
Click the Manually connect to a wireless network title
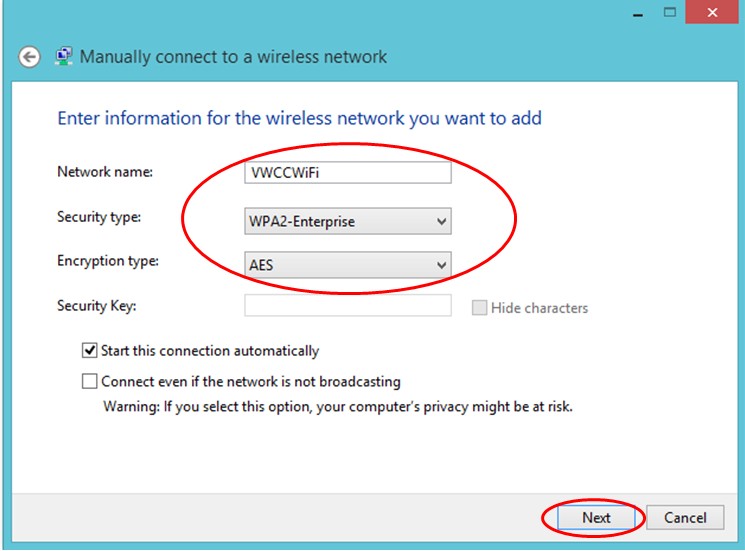point(233,57)
